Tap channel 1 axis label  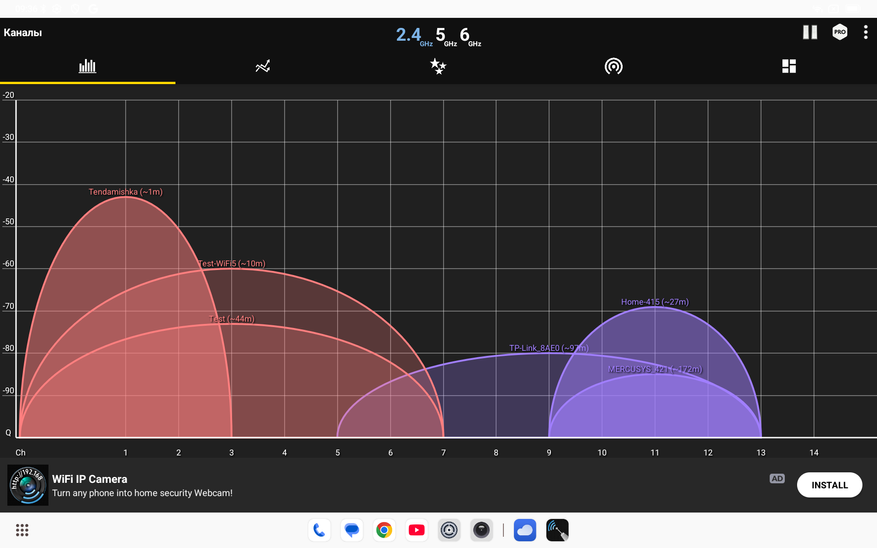125,452
